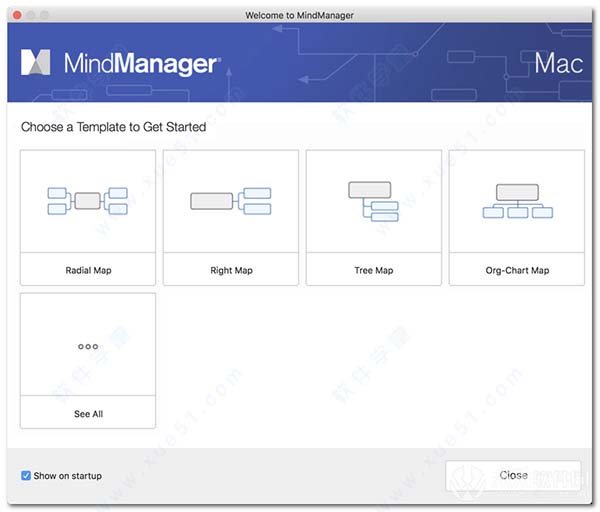This screenshot has width=600, height=512.
Task: Click the MindManager logo icon
Action: pos(36,62)
